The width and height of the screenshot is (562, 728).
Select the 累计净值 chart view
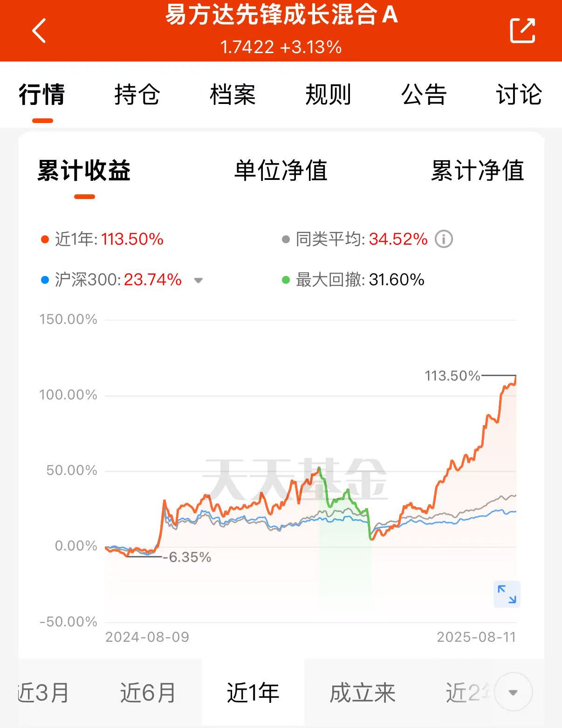coord(478,171)
